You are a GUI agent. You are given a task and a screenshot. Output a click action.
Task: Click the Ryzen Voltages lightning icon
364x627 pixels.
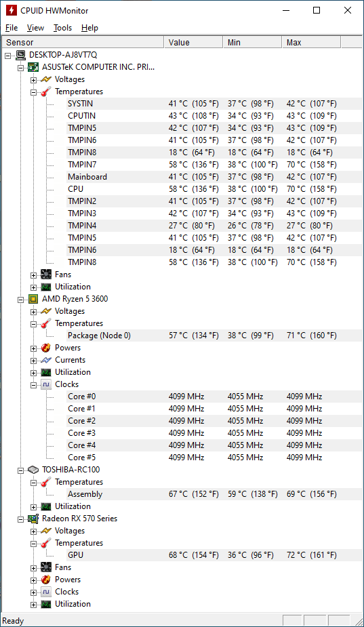pyautogui.click(x=46, y=311)
